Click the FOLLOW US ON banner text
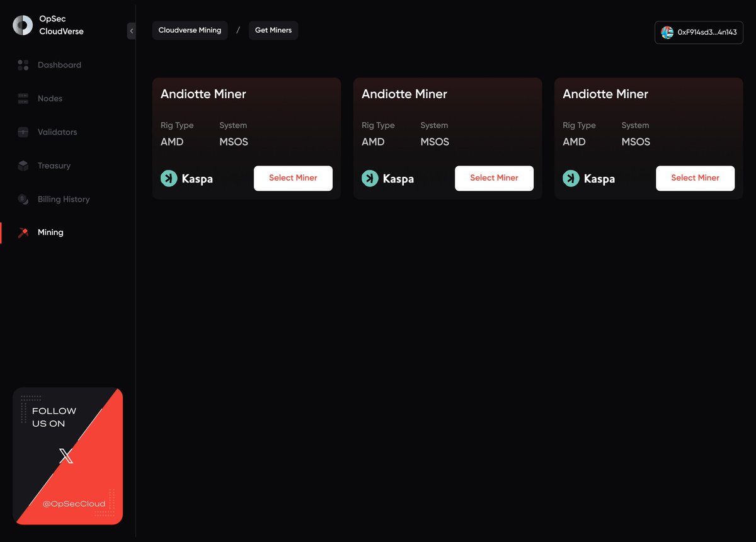The width and height of the screenshot is (756, 542). pos(54,417)
